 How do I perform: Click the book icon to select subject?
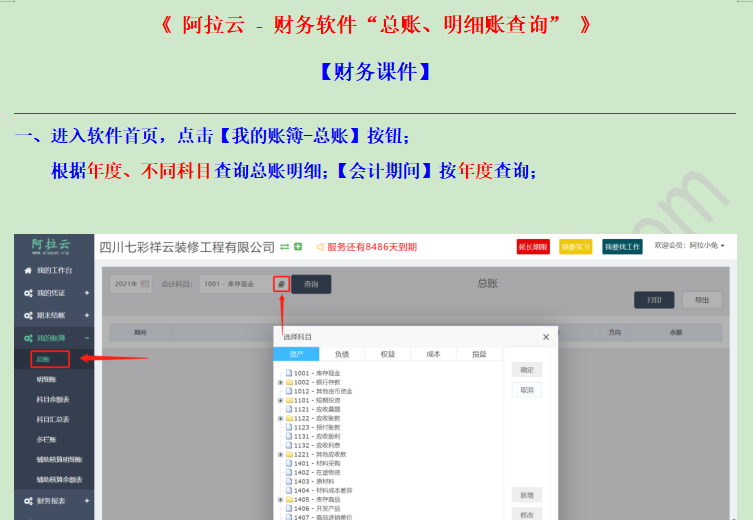[x=281, y=284]
